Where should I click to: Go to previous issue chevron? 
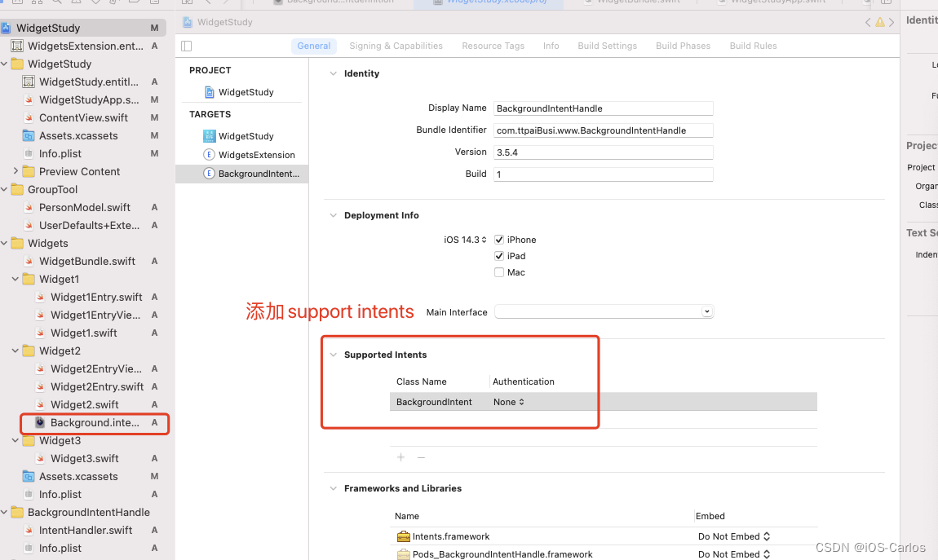point(867,22)
